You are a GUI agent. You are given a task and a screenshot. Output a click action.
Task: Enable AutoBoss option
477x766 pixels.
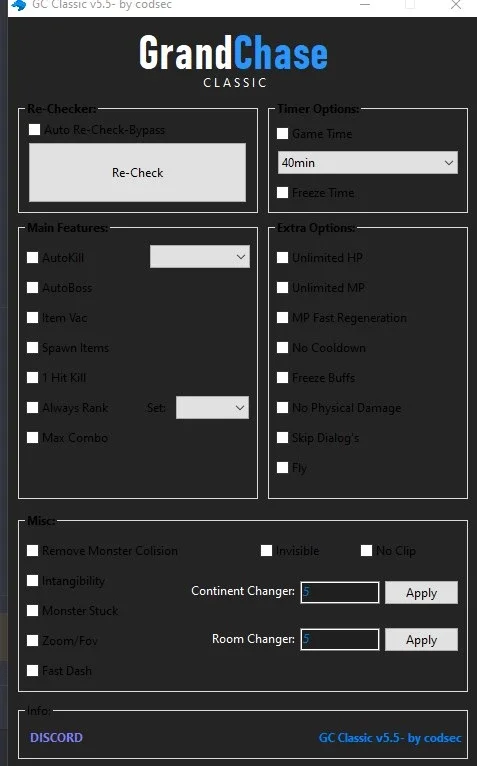[x=33, y=287]
